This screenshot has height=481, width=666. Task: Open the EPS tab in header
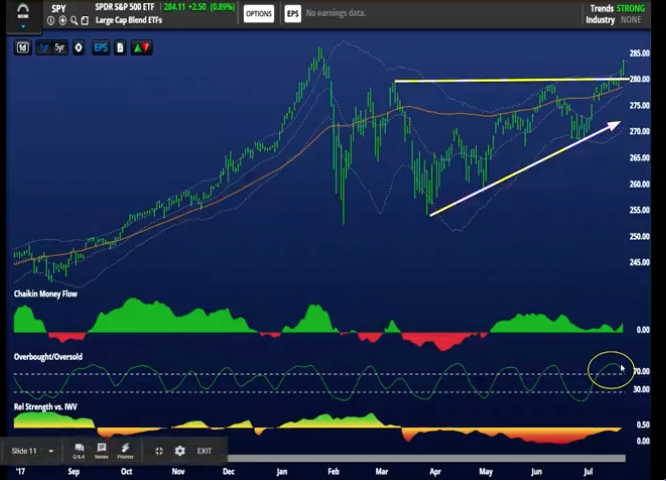pyautogui.click(x=292, y=13)
